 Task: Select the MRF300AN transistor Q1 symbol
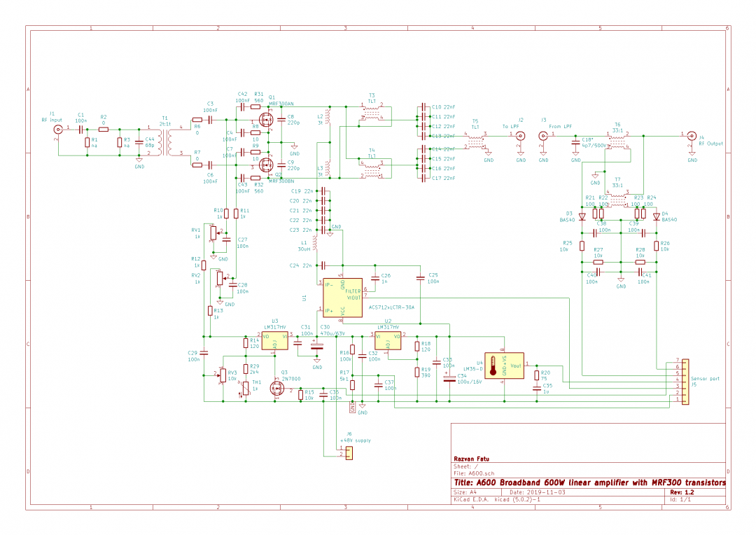(x=266, y=119)
